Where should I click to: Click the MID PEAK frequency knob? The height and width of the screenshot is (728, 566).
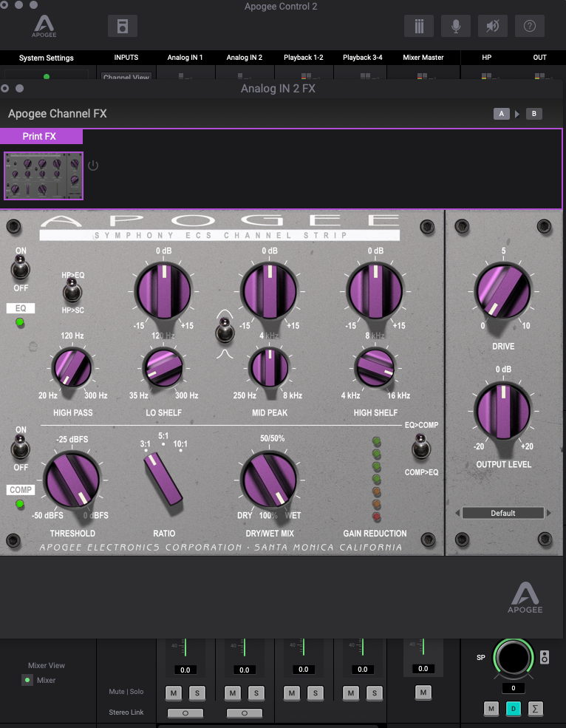pos(269,368)
